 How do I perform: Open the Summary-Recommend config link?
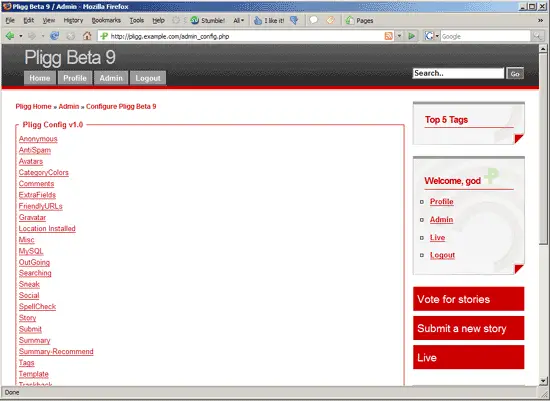tap(56, 352)
